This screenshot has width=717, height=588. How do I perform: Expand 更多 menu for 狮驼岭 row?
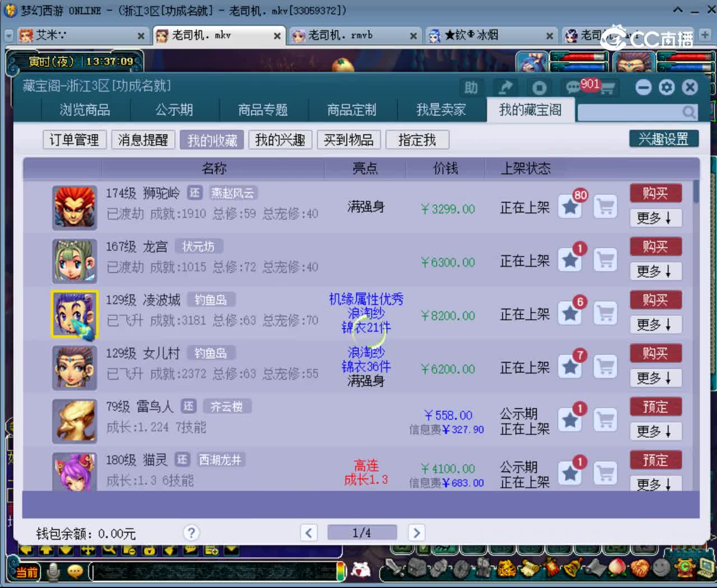[x=655, y=218]
